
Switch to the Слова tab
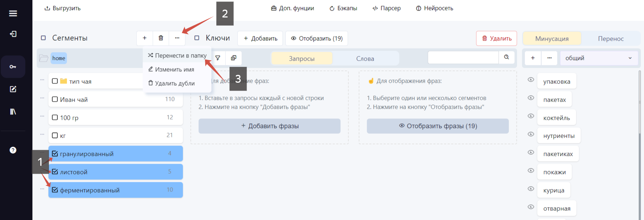click(365, 58)
